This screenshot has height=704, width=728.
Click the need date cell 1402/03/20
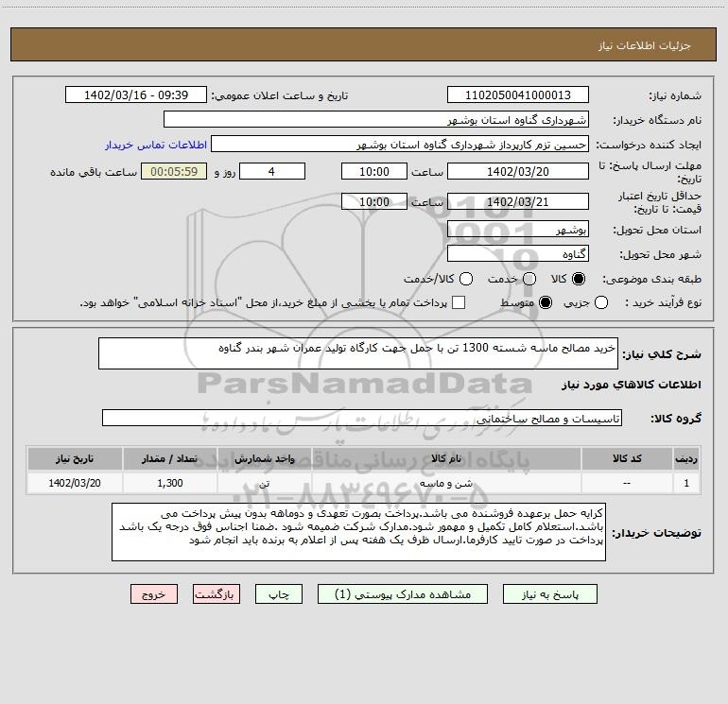(x=75, y=483)
